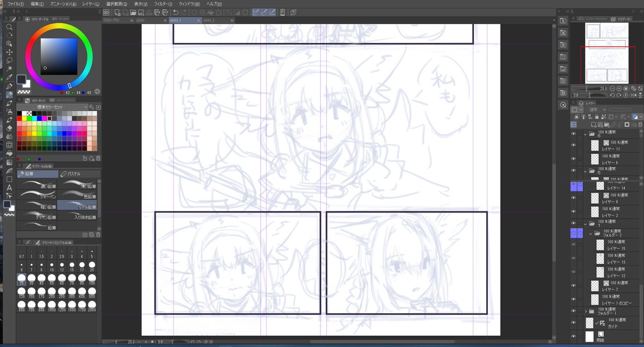
Task: Select brush size 50 preset
Action: click(x=53, y=279)
